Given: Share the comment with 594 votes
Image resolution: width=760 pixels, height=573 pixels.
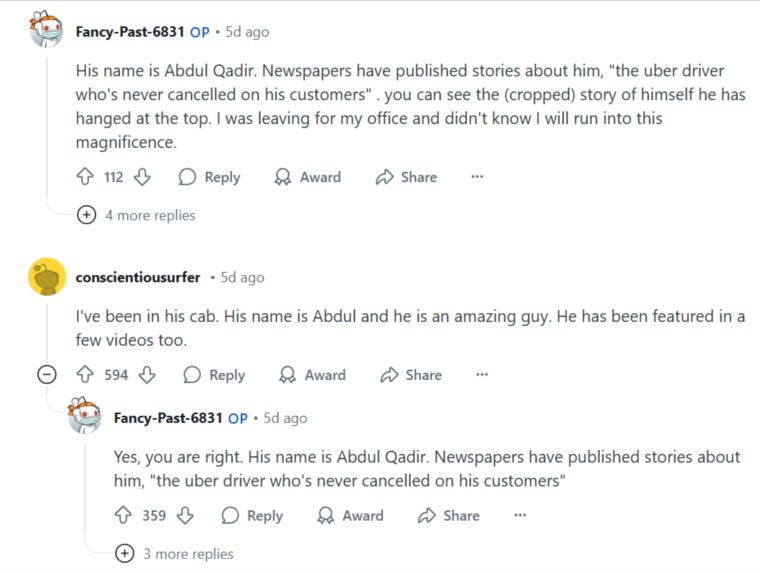Looking at the screenshot, I should (x=411, y=374).
